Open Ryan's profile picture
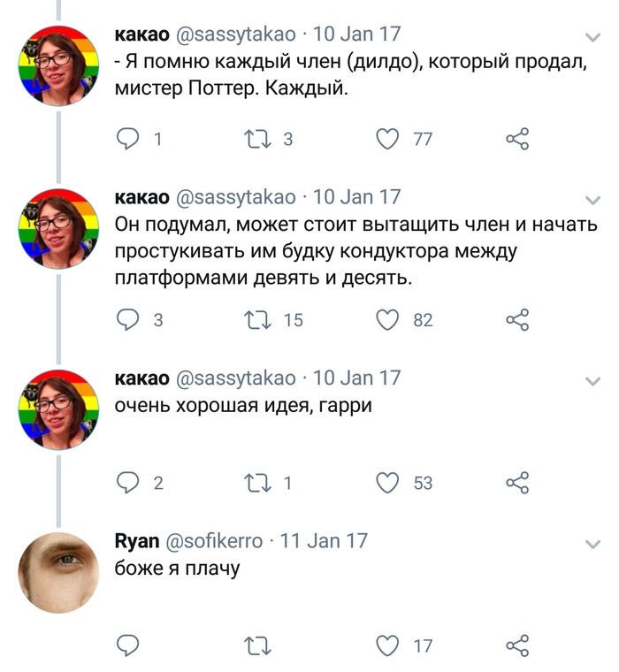 click(x=59, y=571)
